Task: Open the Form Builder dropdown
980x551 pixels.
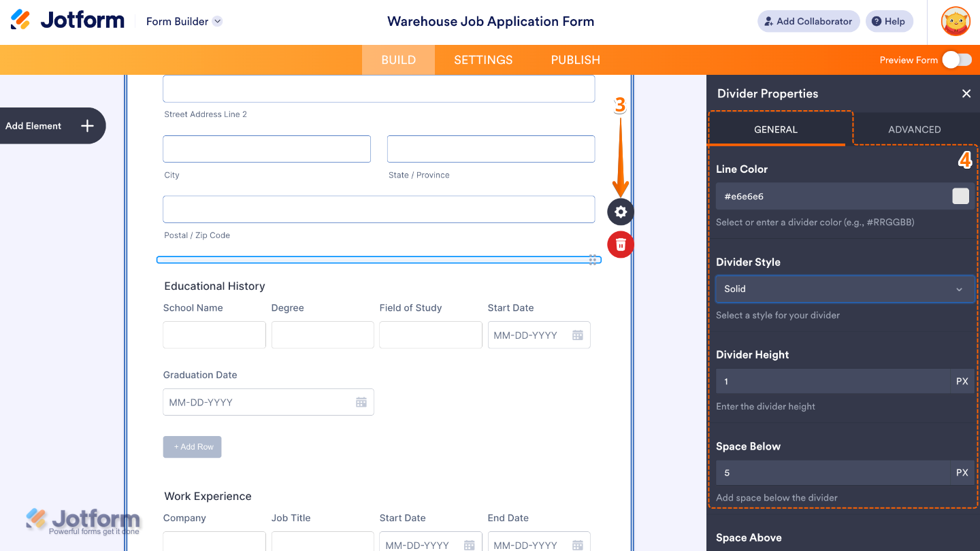Action: (x=184, y=21)
